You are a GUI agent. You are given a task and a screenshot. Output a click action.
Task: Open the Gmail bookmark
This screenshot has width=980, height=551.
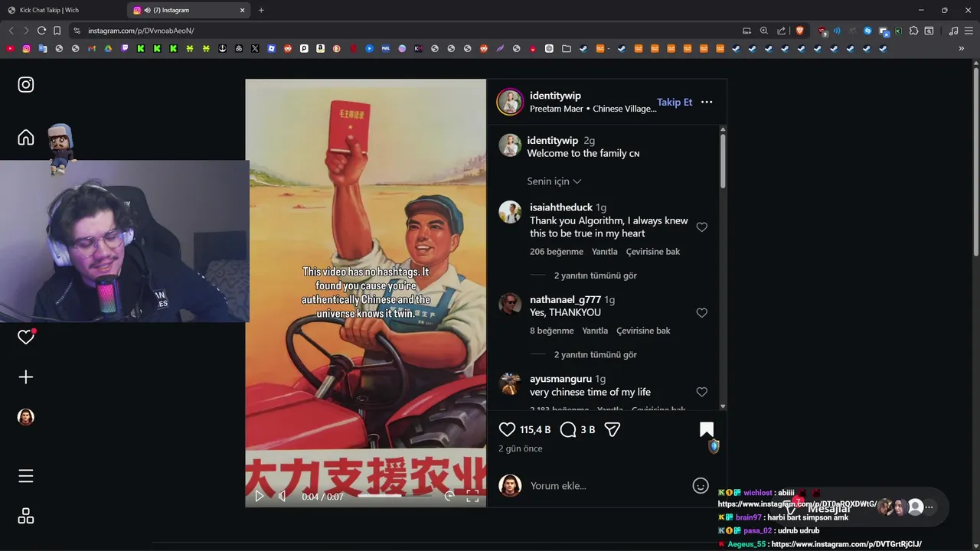pos(92,48)
